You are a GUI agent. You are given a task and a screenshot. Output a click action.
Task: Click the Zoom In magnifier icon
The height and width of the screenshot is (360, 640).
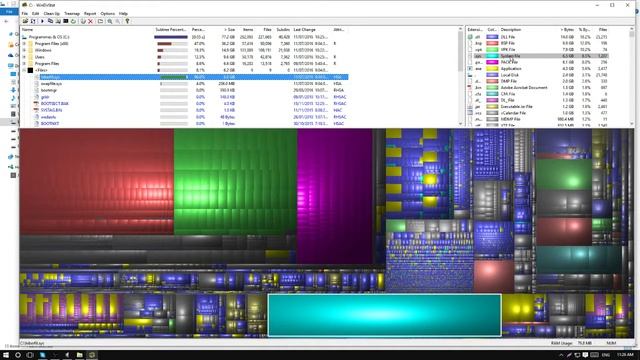pyautogui.click(x=110, y=21)
